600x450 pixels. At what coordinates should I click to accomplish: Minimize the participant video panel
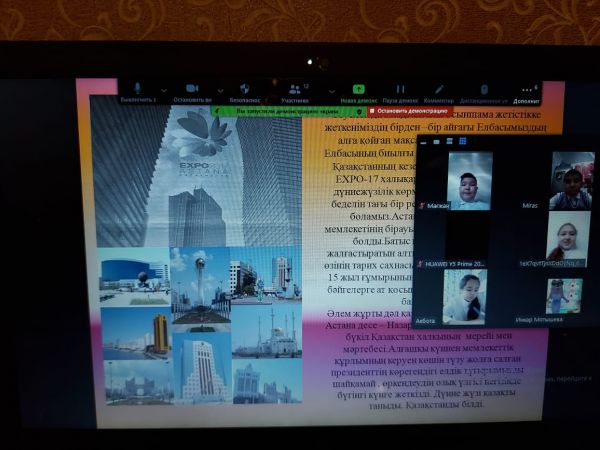pos(421,141)
